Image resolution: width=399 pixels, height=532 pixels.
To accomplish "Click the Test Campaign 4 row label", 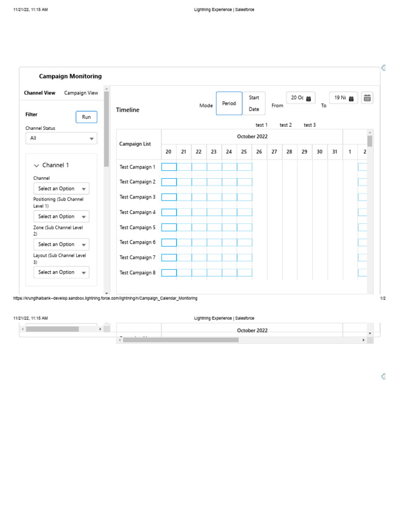I will coord(137,212).
